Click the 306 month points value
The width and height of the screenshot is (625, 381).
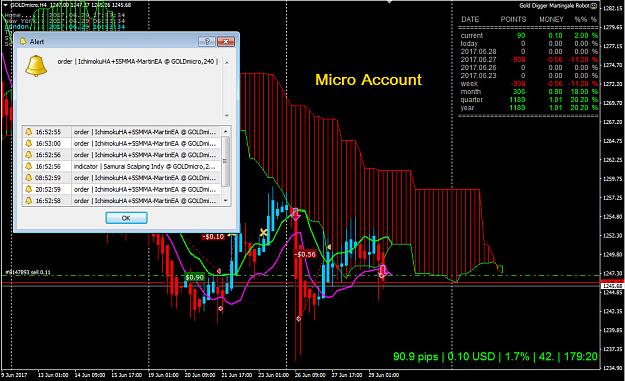point(519,92)
